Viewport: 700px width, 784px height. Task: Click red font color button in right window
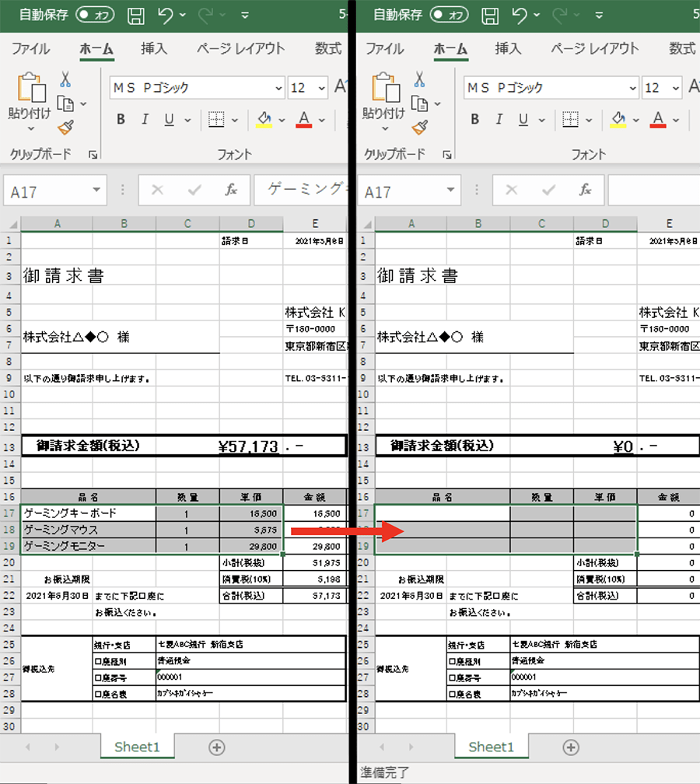click(x=658, y=120)
